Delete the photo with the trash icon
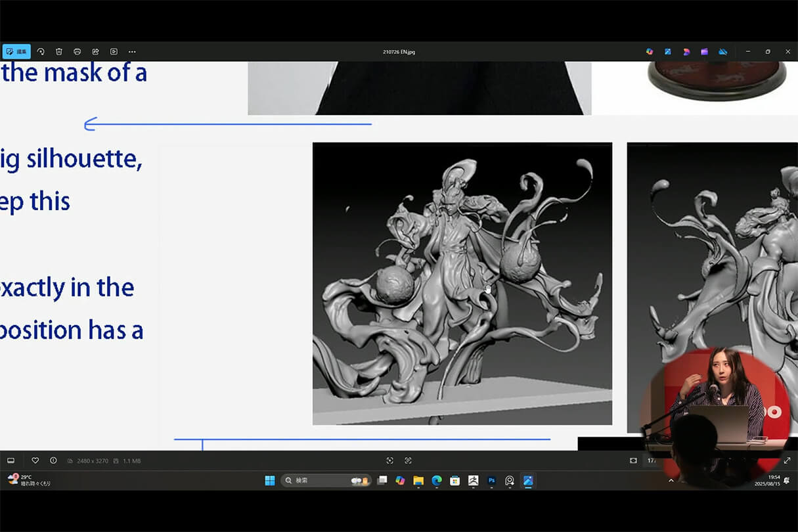The width and height of the screenshot is (798, 532). pyautogui.click(x=59, y=51)
